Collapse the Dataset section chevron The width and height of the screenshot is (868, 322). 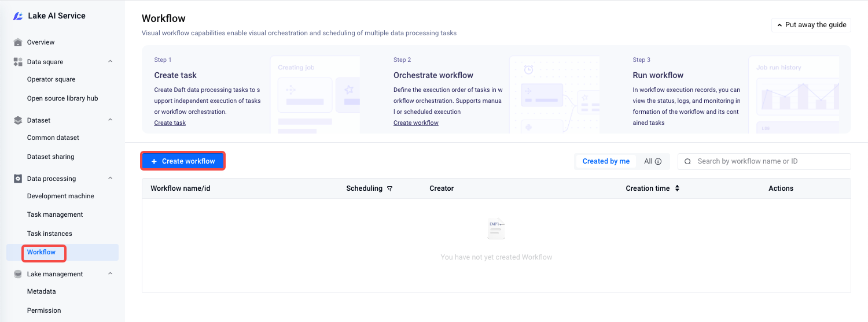111,120
